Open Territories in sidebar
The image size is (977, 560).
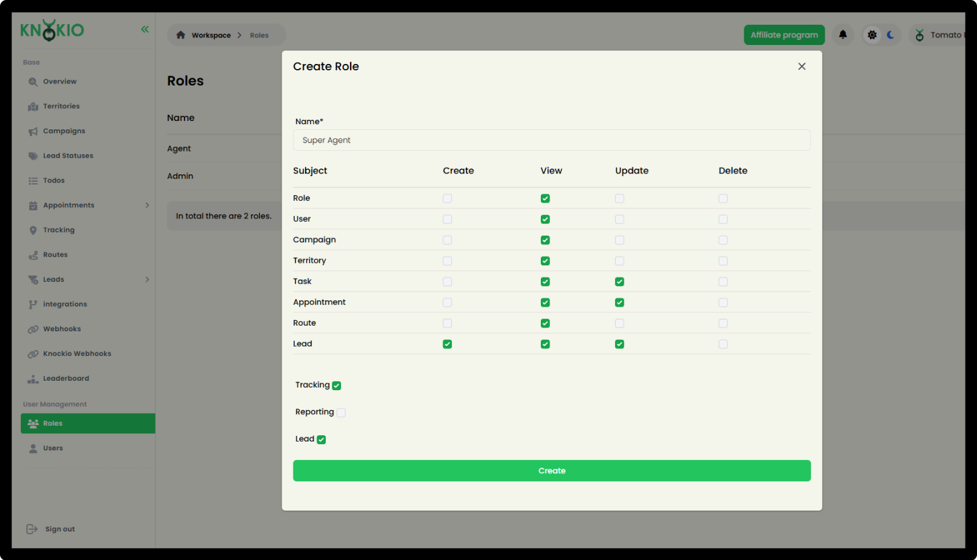pos(87,106)
